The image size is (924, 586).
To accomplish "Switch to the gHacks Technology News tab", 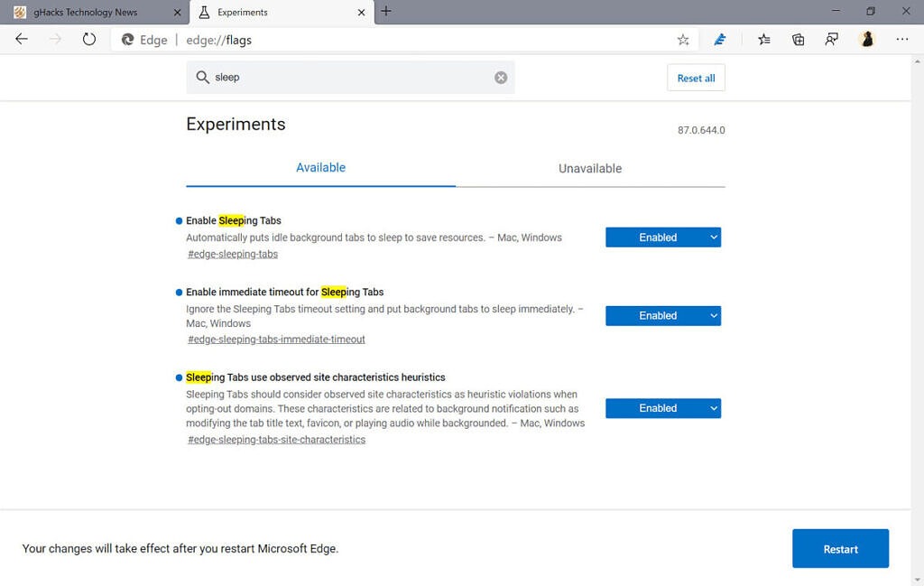I will [90, 12].
